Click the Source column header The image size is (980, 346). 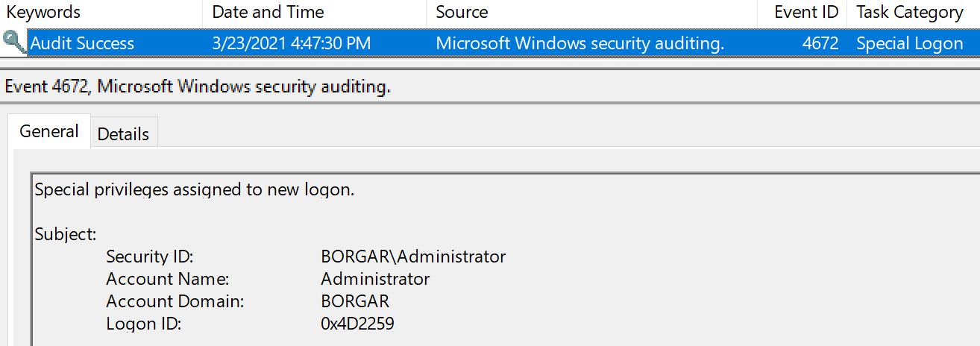(x=462, y=12)
